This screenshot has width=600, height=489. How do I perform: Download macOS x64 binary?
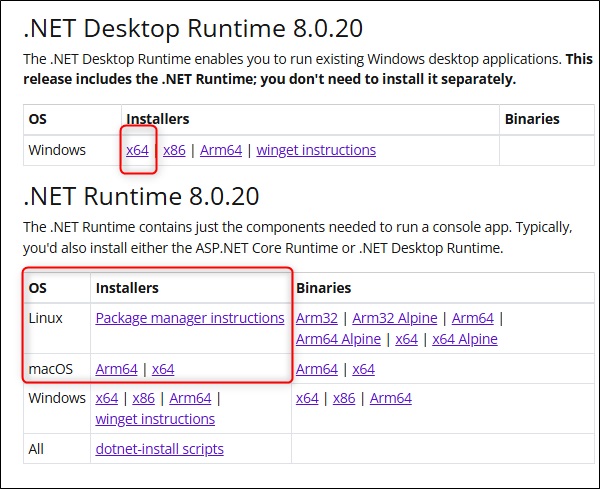pos(364,369)
